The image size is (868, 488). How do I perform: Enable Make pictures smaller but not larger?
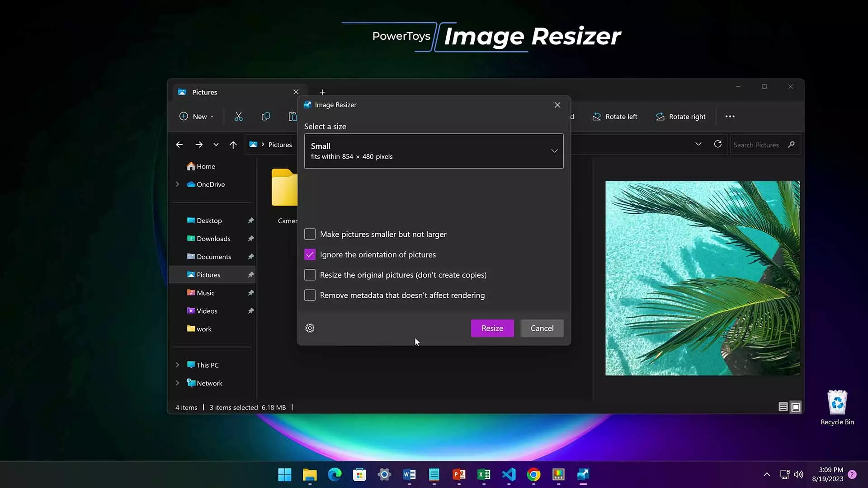(310, 234)
